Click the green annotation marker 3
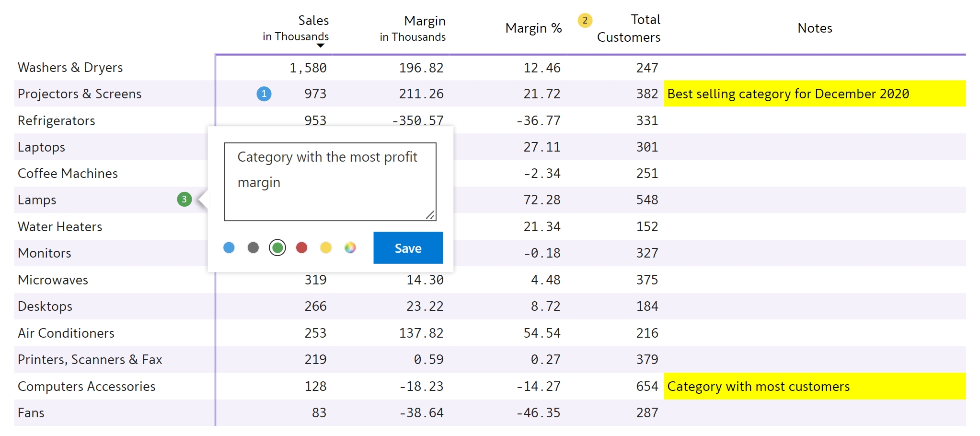Viewport: 980px width, 436px height. click(x=184, y=200)
